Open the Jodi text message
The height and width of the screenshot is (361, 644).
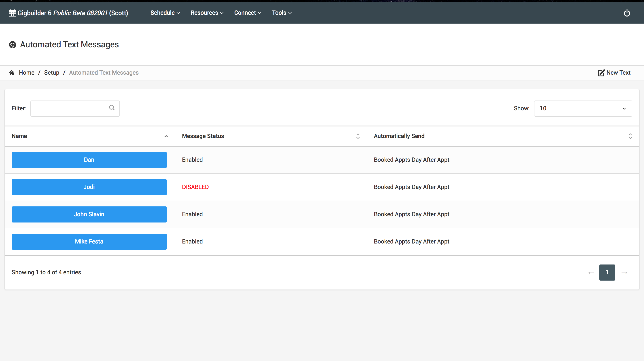point(89,187)
